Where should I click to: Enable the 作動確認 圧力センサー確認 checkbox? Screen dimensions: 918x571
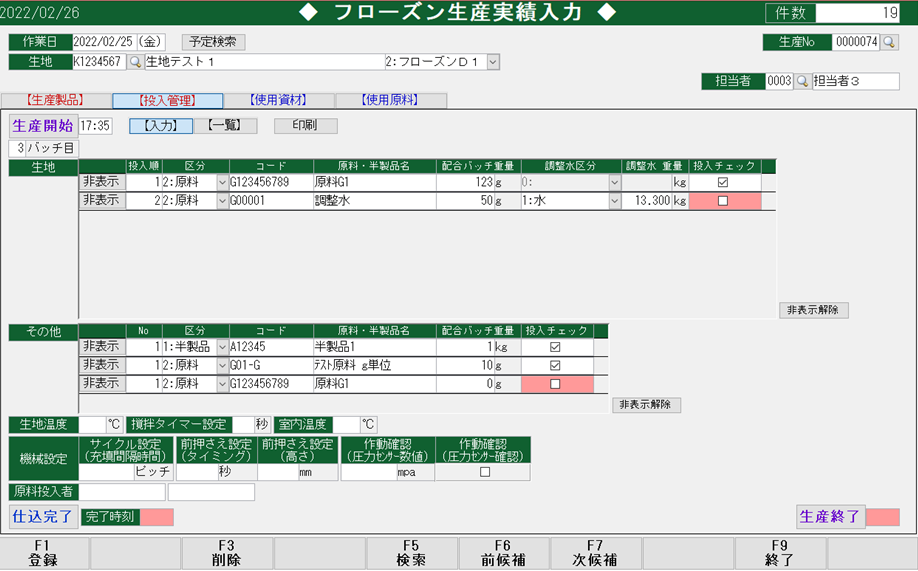coord(485,473)
